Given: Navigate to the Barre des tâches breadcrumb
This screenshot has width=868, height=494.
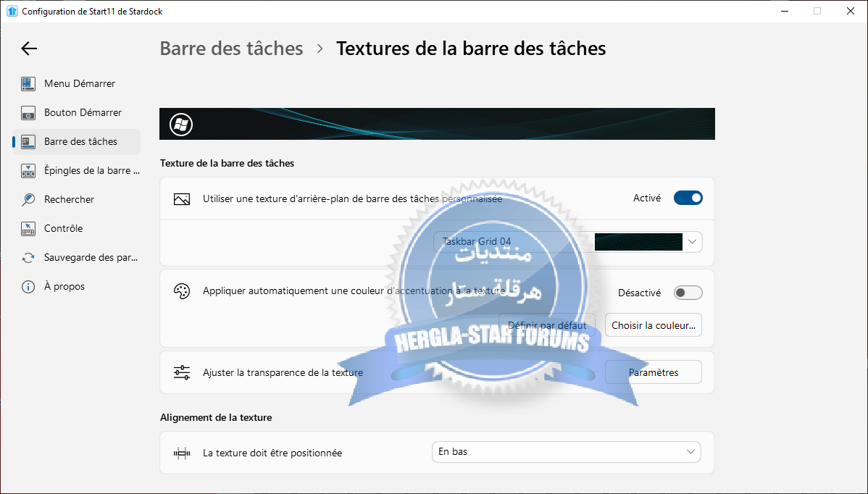Looking at the screenshot, I should [x=231, y=49].
